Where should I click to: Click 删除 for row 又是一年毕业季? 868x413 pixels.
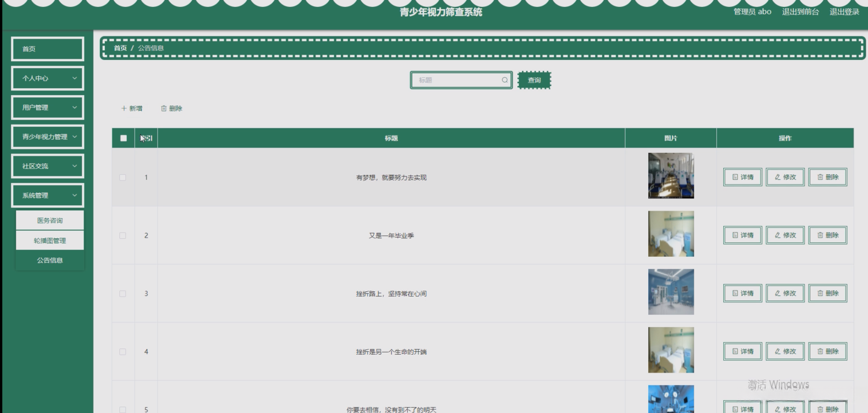[828, 235]
